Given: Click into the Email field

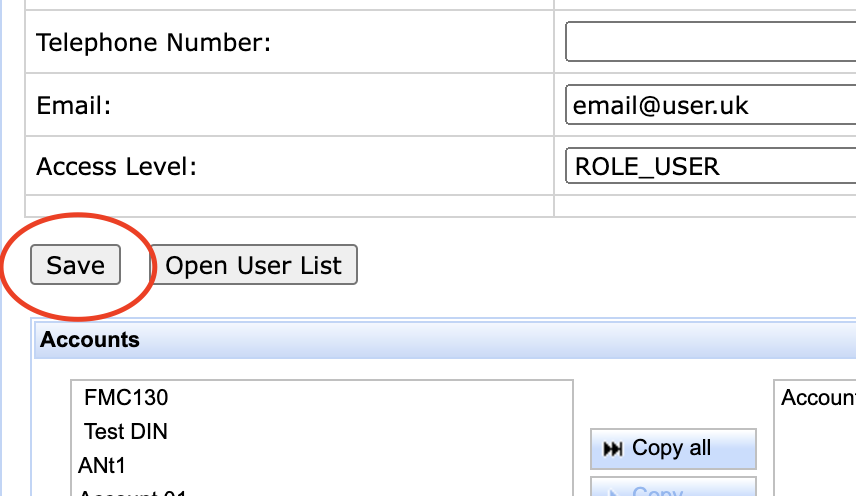Looking at the screenshot, I should click(710, 105).
